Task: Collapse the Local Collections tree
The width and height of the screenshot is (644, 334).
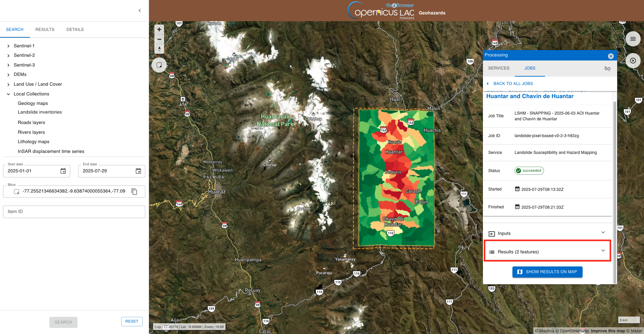Action: [x=9, y=94]
